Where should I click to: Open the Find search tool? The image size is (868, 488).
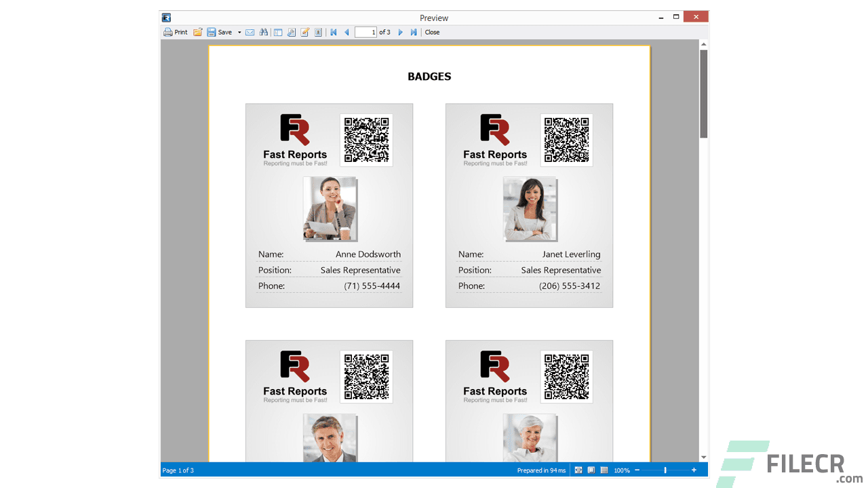tap(263, 32)
